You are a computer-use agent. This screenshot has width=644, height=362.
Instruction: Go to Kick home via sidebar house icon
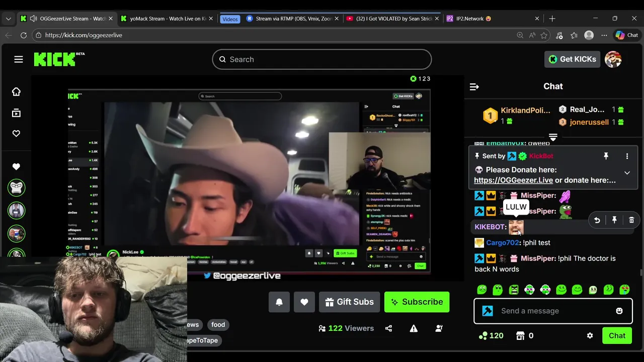16,92
